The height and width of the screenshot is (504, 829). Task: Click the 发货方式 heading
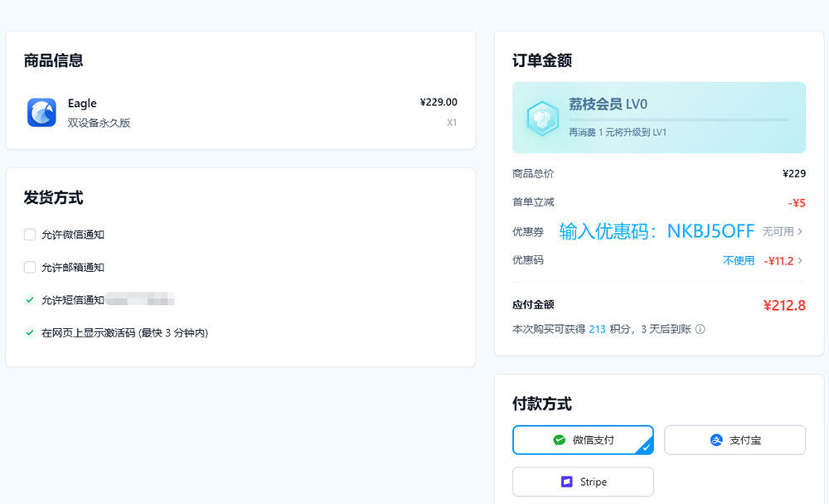tap(53, 198)
